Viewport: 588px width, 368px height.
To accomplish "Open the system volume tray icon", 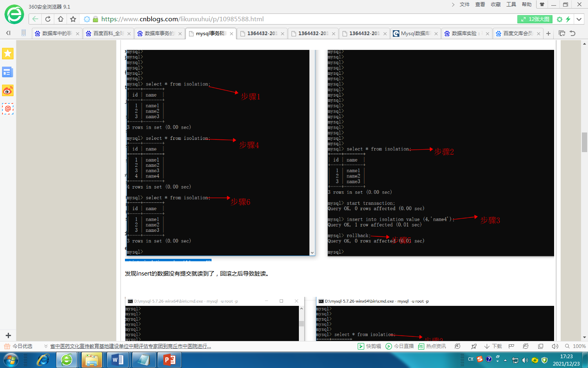I will coord(525,360).
